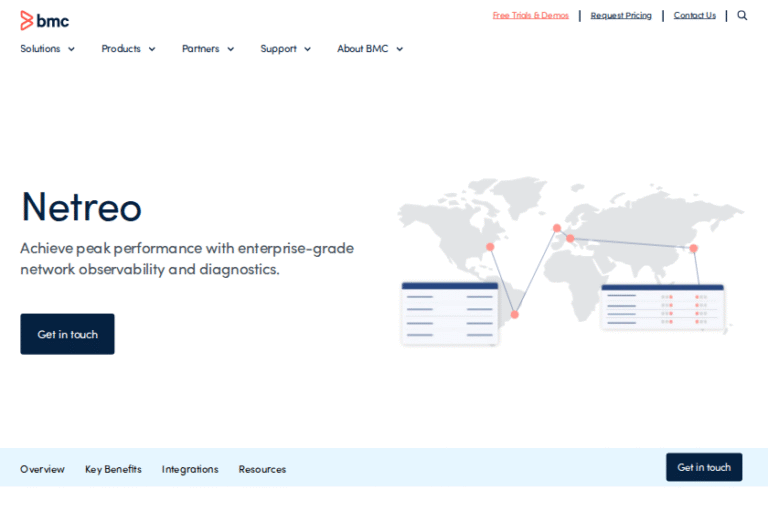
Task: Click Get in touch in the sticky bar
Action: (x=704, y=467)
